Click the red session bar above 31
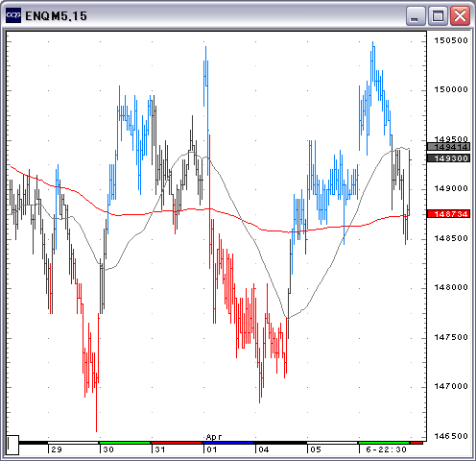 click(177, 443)
